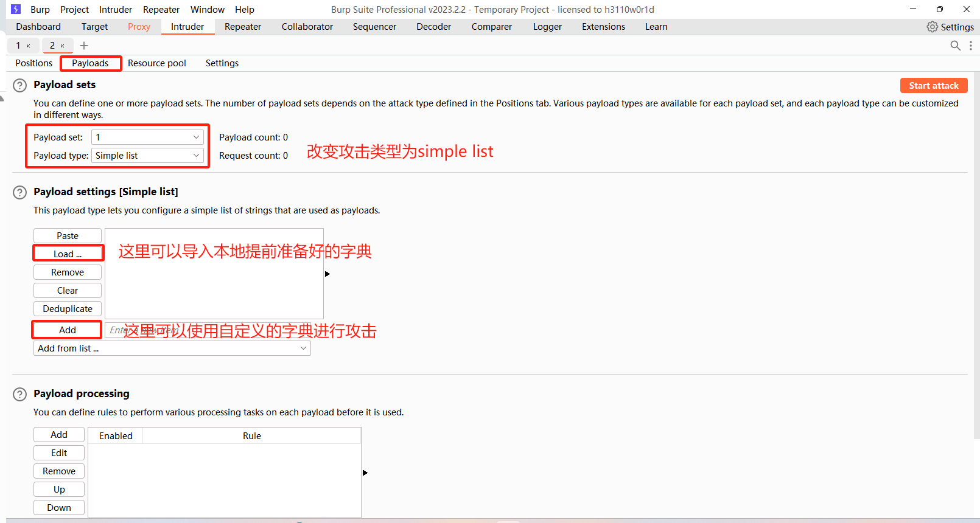Open the Logger tab
980x523 pixels.
(547, 27)
